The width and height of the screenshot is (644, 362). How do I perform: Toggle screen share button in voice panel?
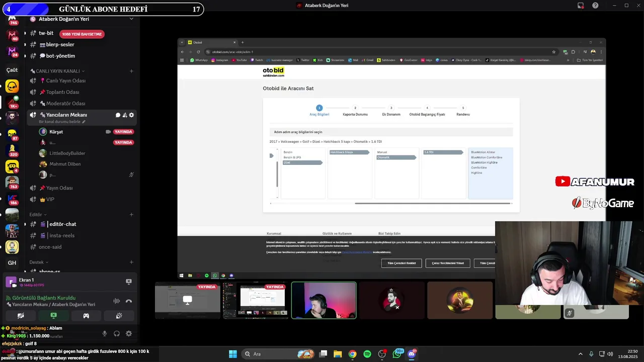pyautogui.click(x=53, y=316)
